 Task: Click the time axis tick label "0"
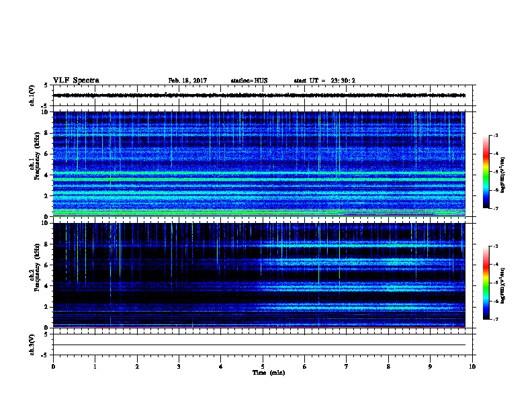(x=53, y=367)
